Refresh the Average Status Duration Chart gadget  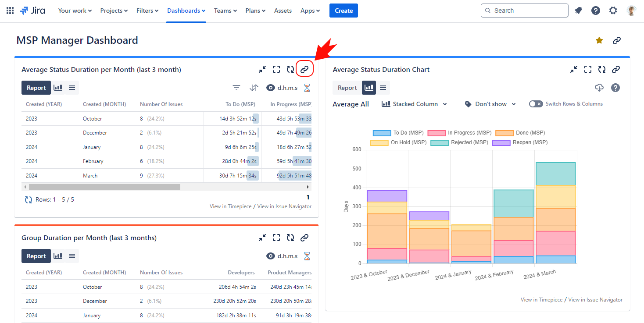pos(601,69)
